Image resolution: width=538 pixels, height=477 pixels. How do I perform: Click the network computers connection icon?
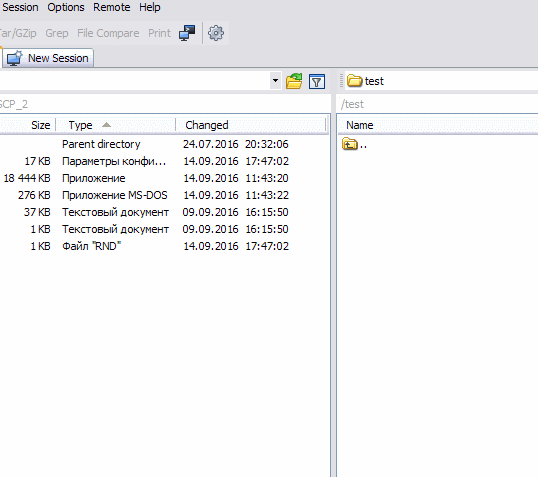point(187,33)
